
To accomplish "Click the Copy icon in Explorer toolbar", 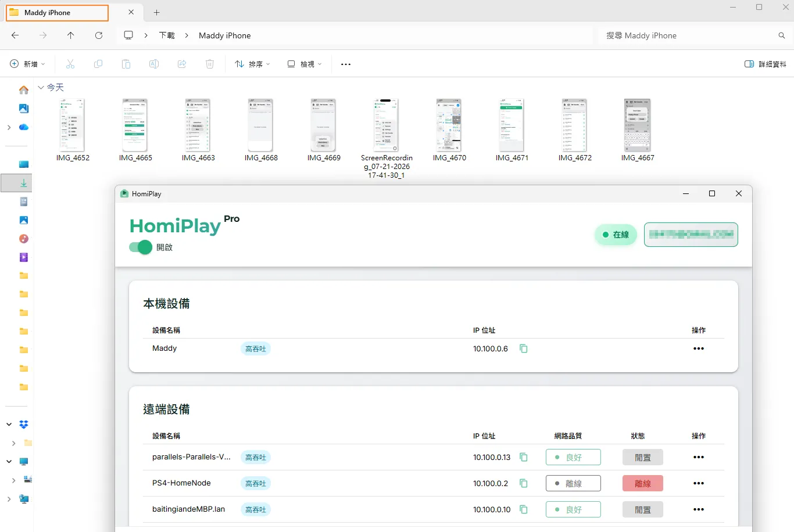I will (98, 64).
